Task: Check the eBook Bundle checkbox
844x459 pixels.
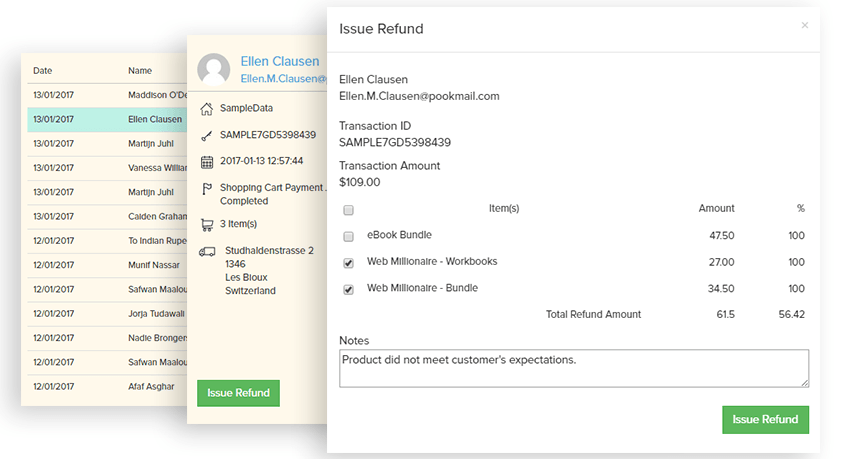Action: (x=348, y=237)
